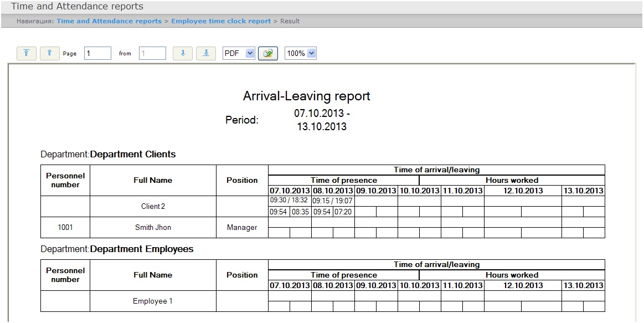Click the 09:30 / 18:32 presence entry
Viewport: 644px width, 323px height.
tap(290, 201)
